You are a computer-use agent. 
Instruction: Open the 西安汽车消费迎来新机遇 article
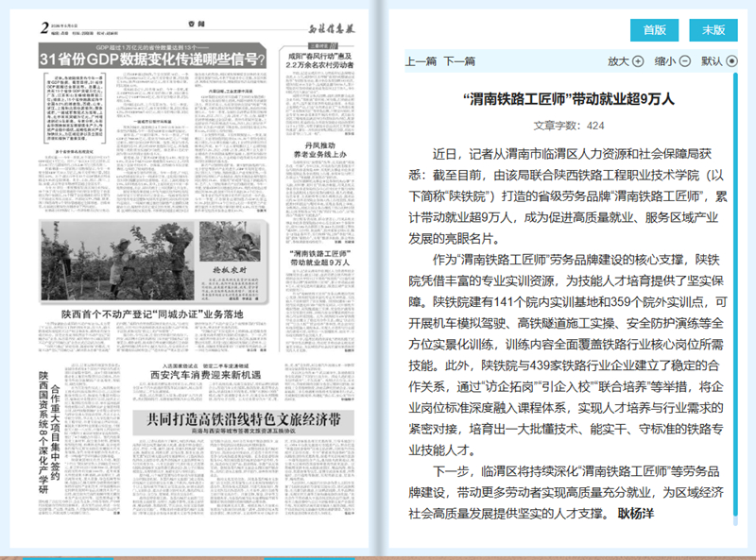pyautogui.click(x=205, y=375)
